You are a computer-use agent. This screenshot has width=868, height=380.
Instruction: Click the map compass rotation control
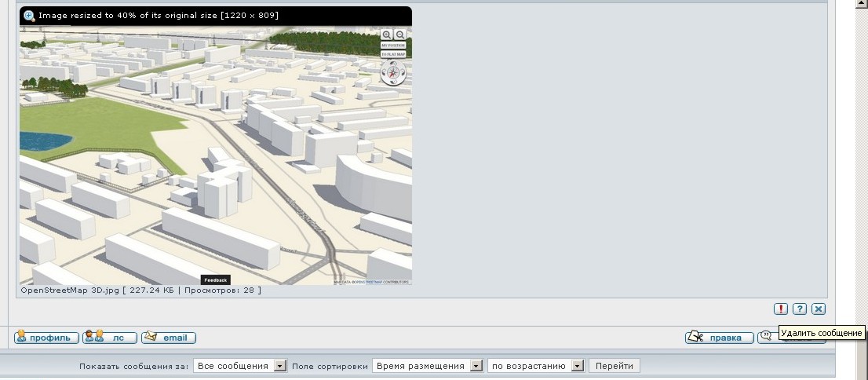393,72
